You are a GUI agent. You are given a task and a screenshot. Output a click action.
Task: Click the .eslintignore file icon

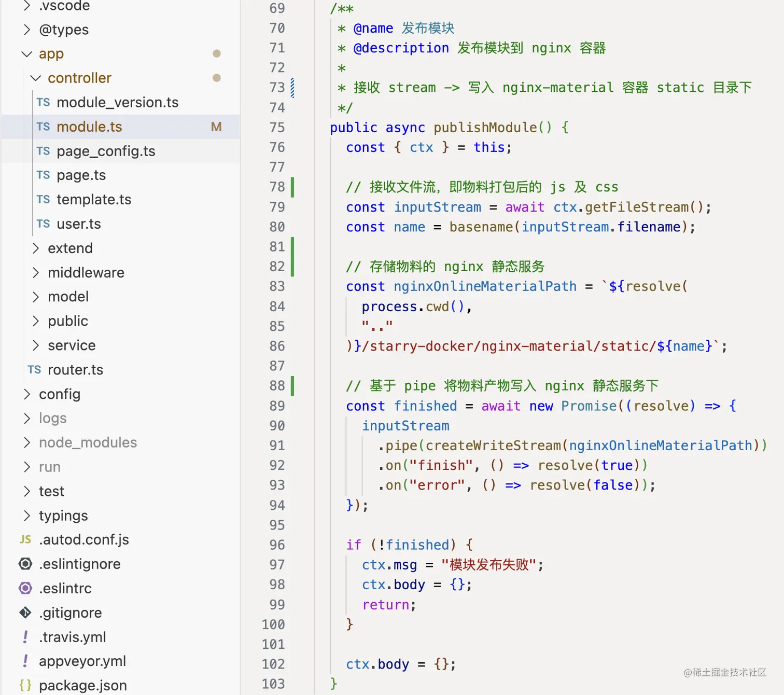25,564
